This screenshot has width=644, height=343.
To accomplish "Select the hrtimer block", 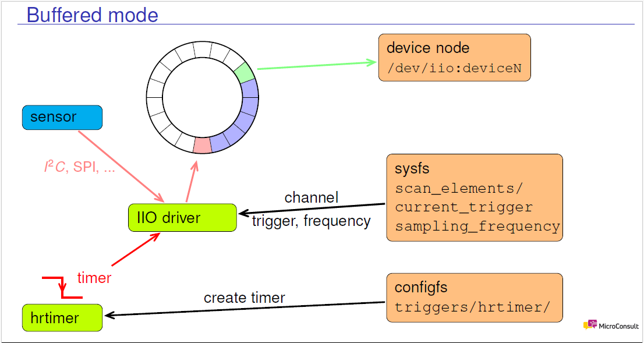I will (x=61, y=318).
